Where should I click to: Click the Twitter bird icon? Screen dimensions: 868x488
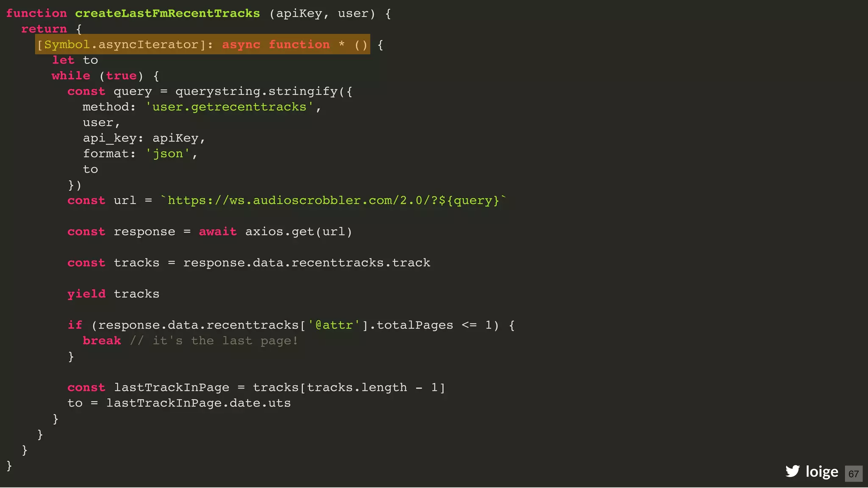click(x=792, y=471)
